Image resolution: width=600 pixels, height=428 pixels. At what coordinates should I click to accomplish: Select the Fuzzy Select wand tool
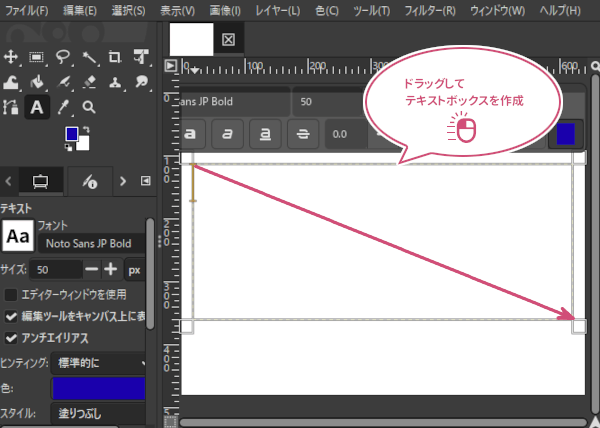89,57
